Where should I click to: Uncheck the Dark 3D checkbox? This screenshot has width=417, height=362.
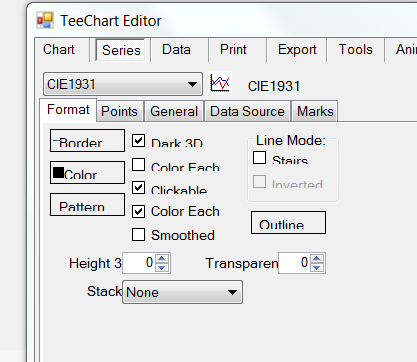pos(138,141)
